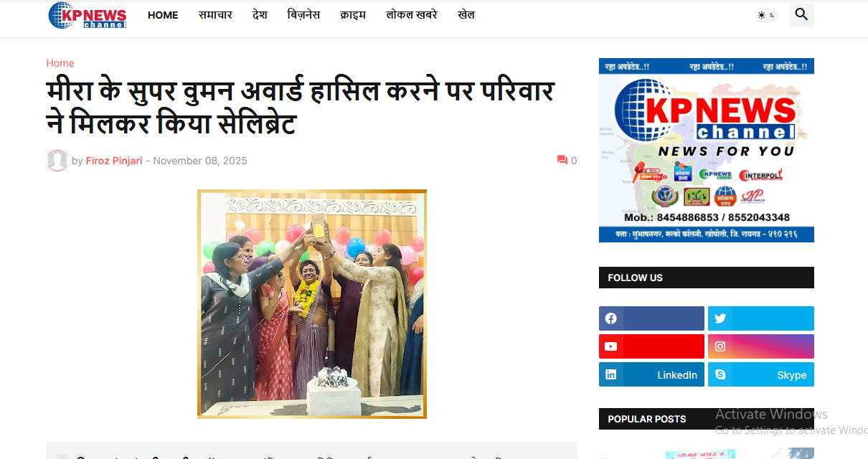
Task: Click the KP News channel logo
Action: (x=88, y=15)
